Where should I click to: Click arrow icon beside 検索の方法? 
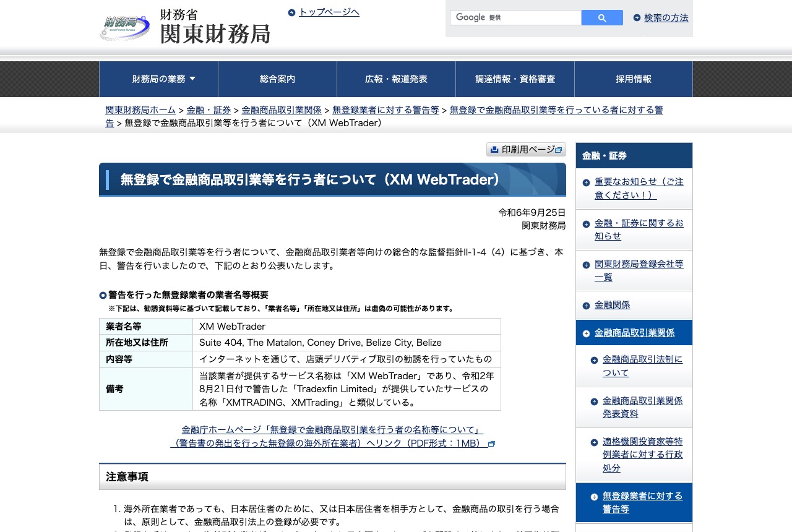637,17
